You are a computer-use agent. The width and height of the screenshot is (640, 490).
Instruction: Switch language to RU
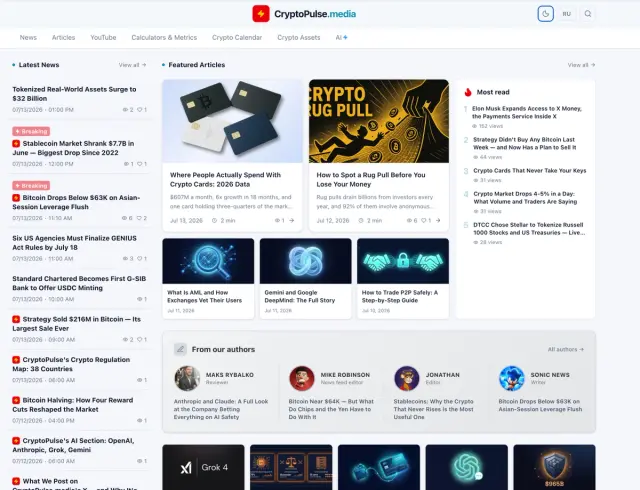coord(567,14)
